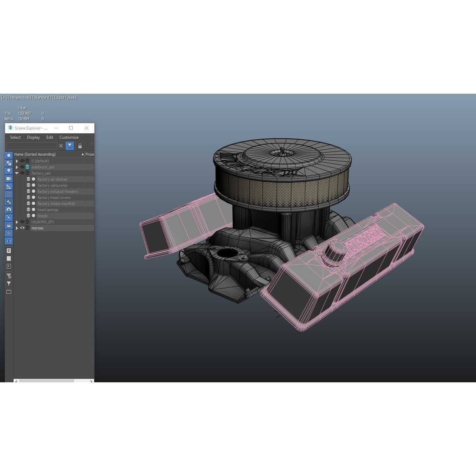Open the Customize menu

pos(69,137)
